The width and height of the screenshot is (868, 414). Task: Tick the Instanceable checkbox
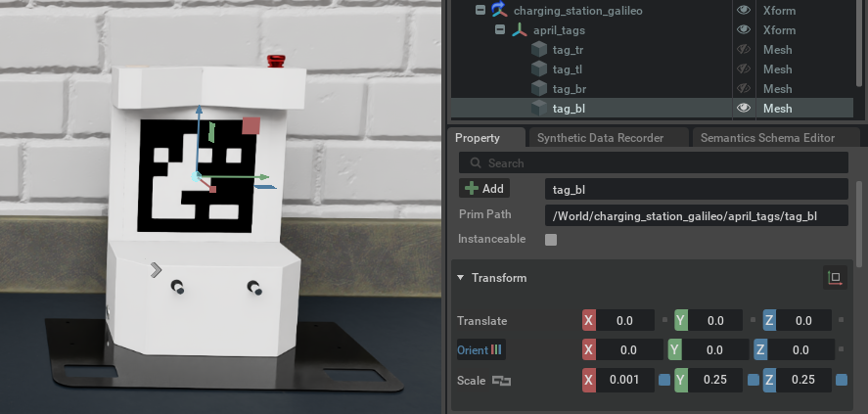[551, 240]
